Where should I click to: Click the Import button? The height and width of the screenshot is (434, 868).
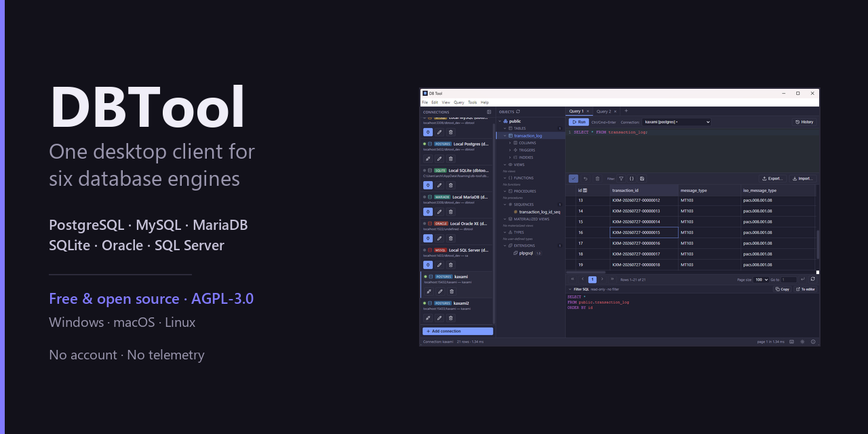pyautogui.click(x=802, y=178)
